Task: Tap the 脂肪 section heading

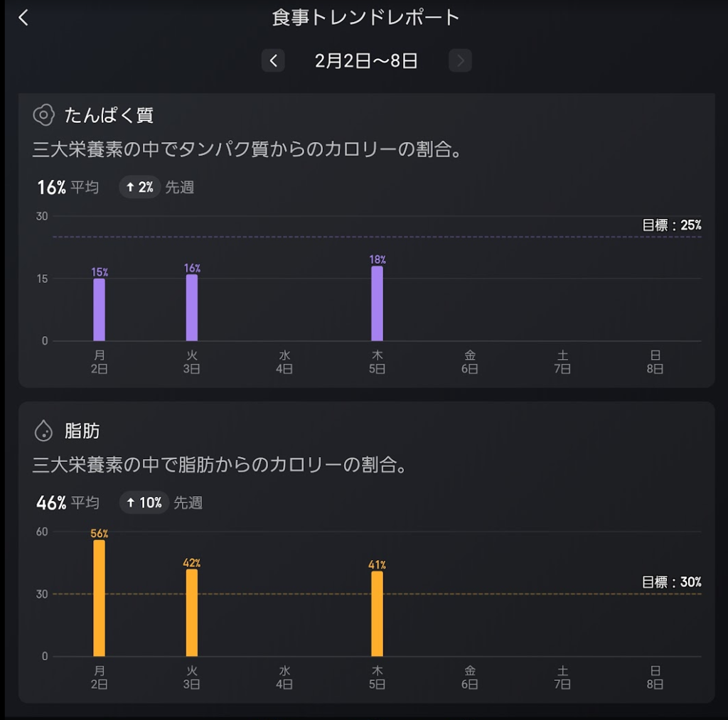Action: tap(82, 431)
